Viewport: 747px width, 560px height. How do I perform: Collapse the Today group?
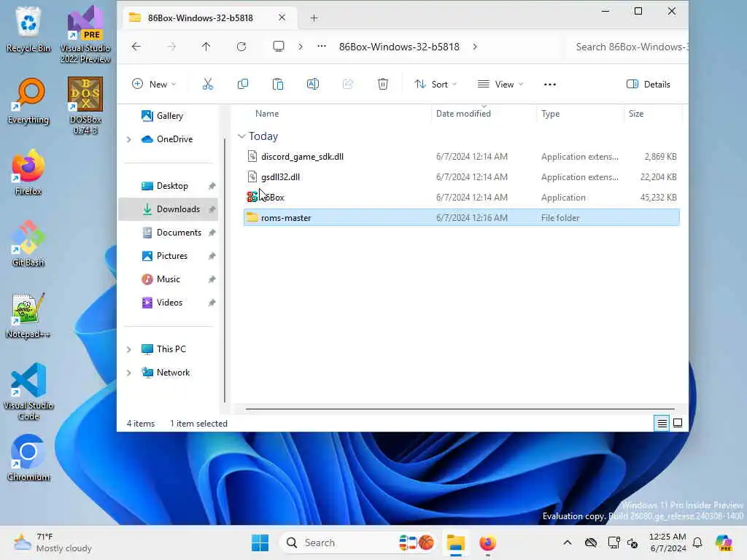[241, 136]
